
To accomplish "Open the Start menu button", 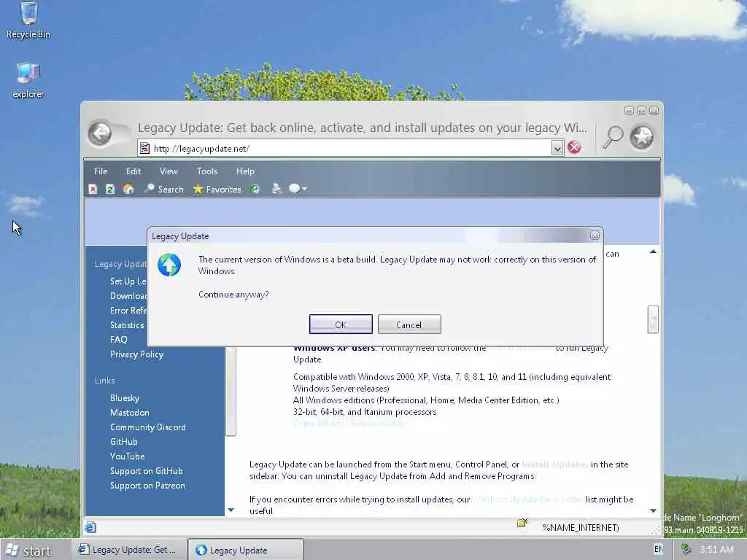I will pyautogui.click(x=28, y=551).
